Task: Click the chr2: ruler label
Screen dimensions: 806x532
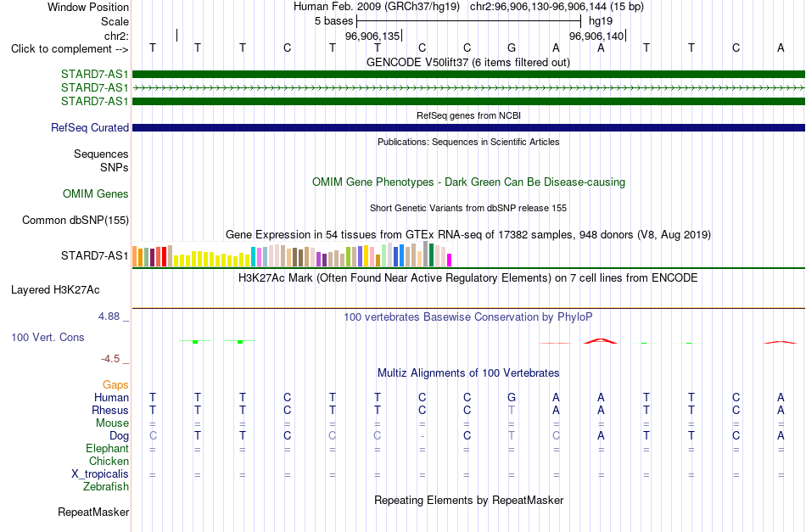Action: pos(116,36)
